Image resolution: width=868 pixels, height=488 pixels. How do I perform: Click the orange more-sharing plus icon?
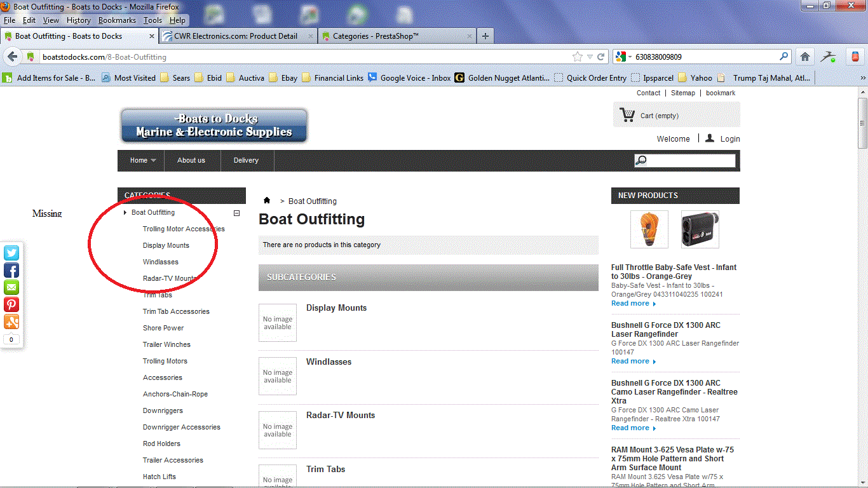point(11,322)
